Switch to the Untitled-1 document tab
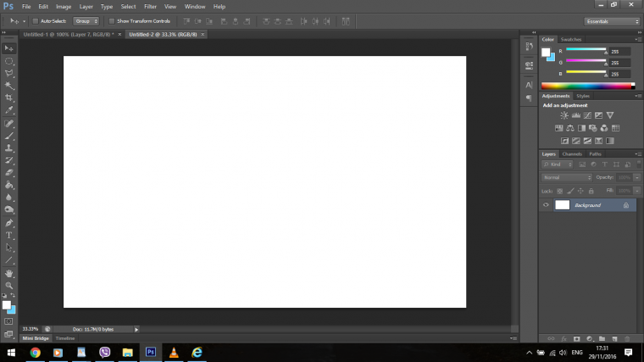The width and height of the screenshot is (644, 362). pos(69,35)
